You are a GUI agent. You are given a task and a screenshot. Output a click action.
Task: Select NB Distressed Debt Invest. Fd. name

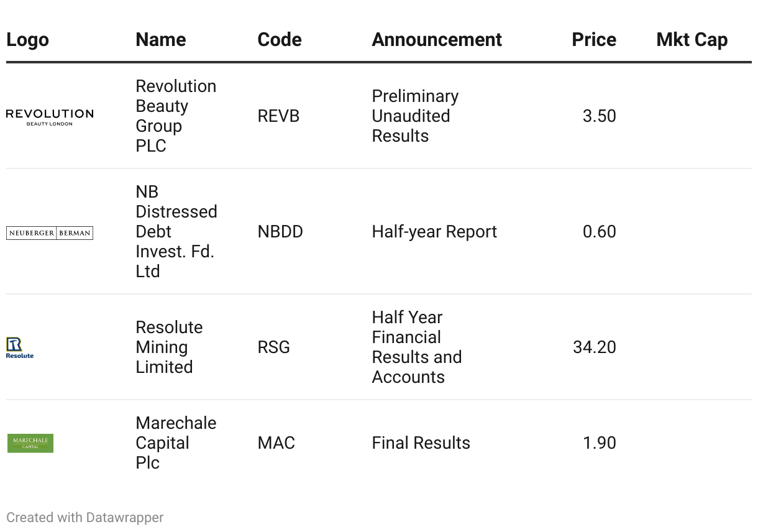176,232
